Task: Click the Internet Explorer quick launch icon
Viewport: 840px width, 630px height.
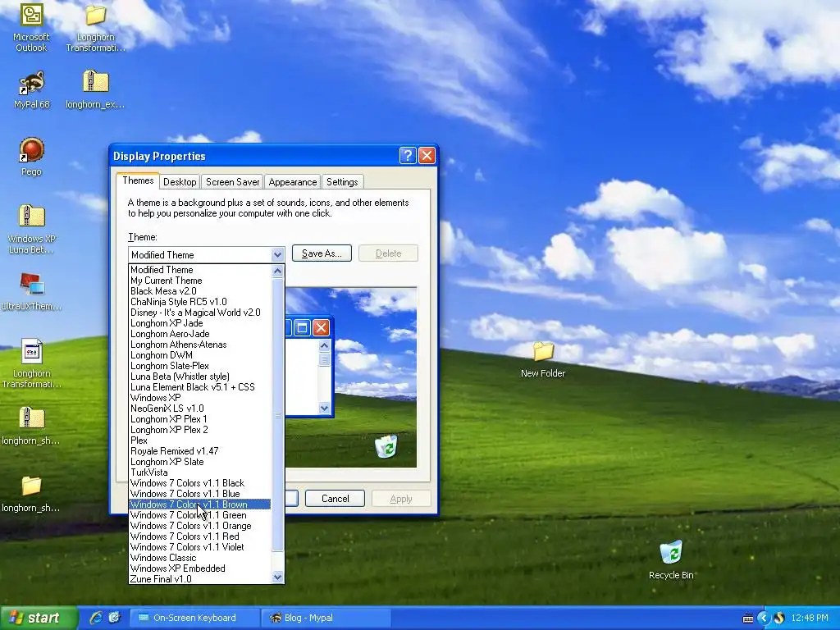Action: (x=96, y=618)
